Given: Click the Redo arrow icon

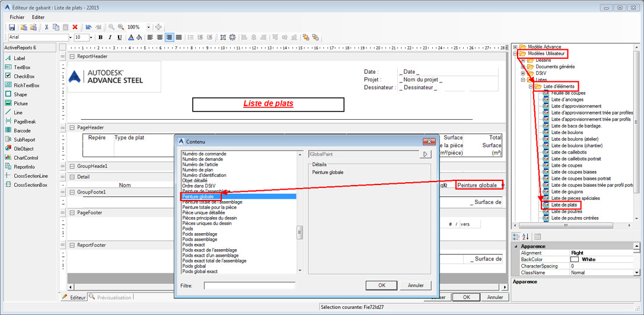Looking at the screenshot, I should (x=98, y=27).
